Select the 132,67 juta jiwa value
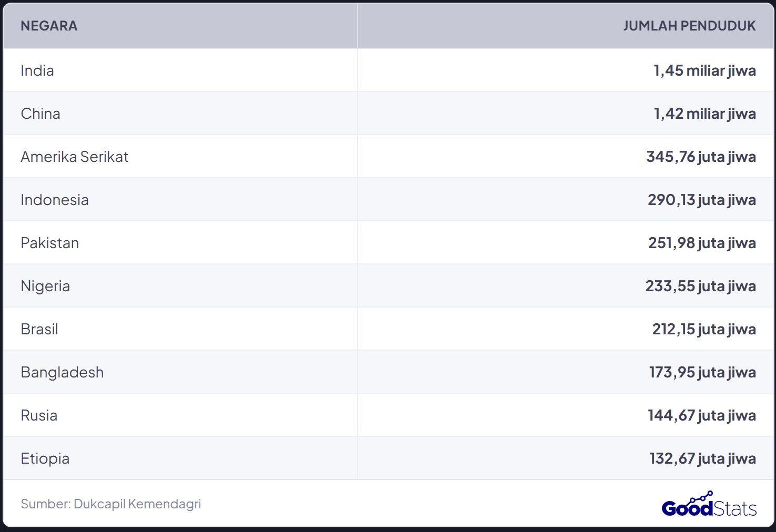 pyautogui.click(x=702, y=458)
